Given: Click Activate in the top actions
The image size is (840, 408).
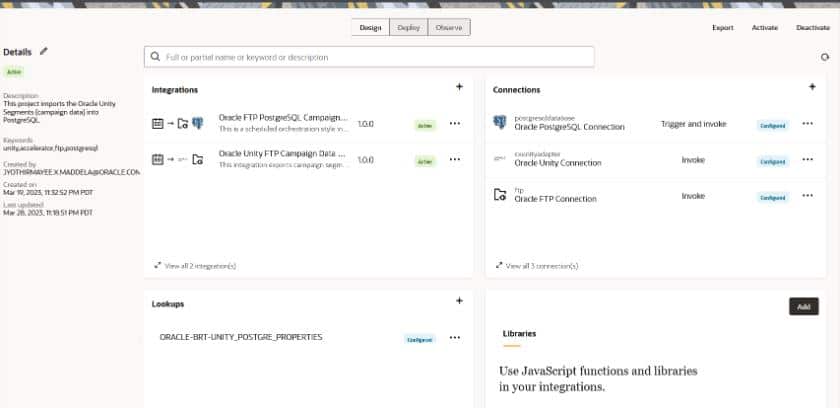Looking at the screenshot, I should pyautogui.click(x=764, y=28).
